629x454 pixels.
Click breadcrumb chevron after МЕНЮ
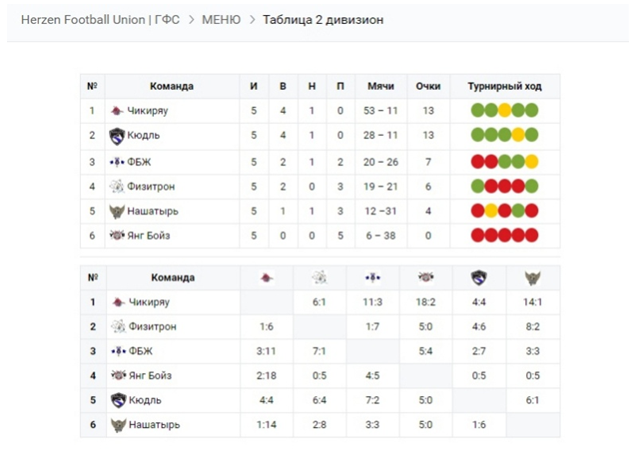point(252,20)
